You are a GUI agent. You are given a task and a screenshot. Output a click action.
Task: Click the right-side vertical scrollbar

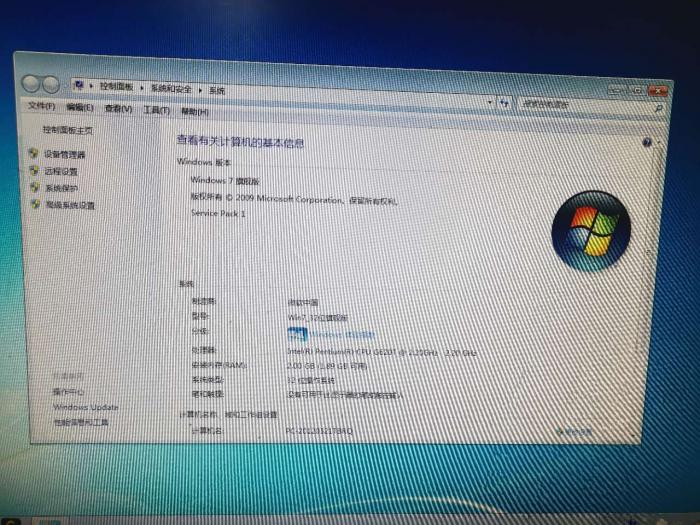pyautogui.click(x=650, y=286)
